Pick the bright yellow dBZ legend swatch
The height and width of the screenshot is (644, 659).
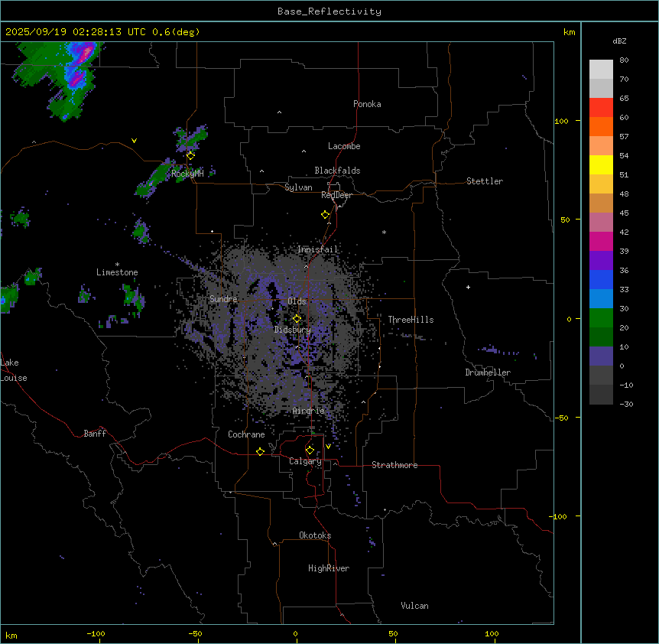[x=601, y=164]
